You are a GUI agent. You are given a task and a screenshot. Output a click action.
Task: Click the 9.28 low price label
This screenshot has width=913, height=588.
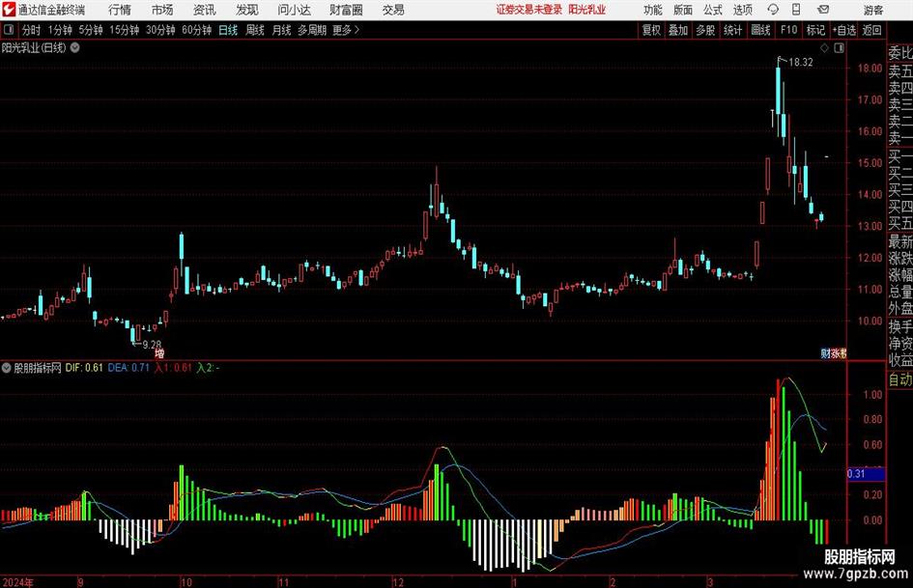152,345
